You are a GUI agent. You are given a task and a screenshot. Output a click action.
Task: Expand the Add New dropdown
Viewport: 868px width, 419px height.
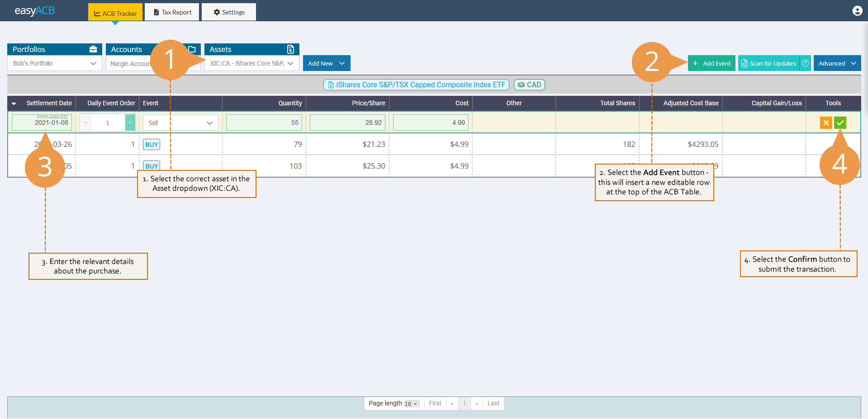326,63
